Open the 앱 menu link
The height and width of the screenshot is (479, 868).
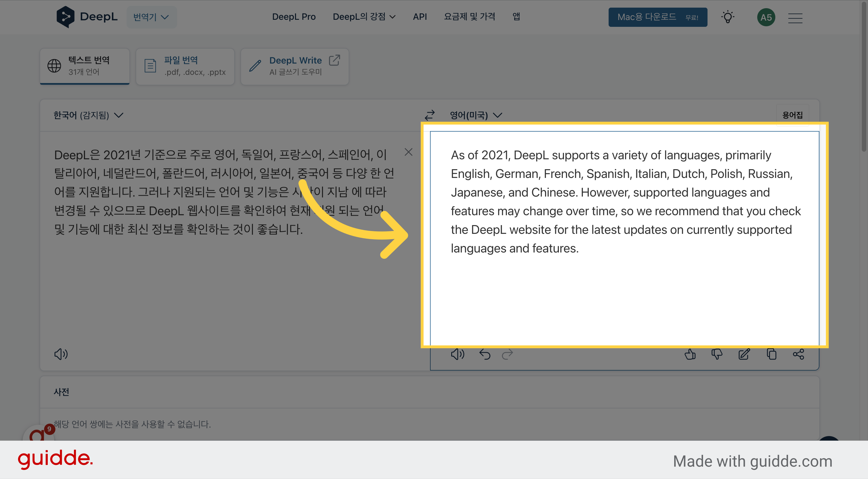pos(516,16)
